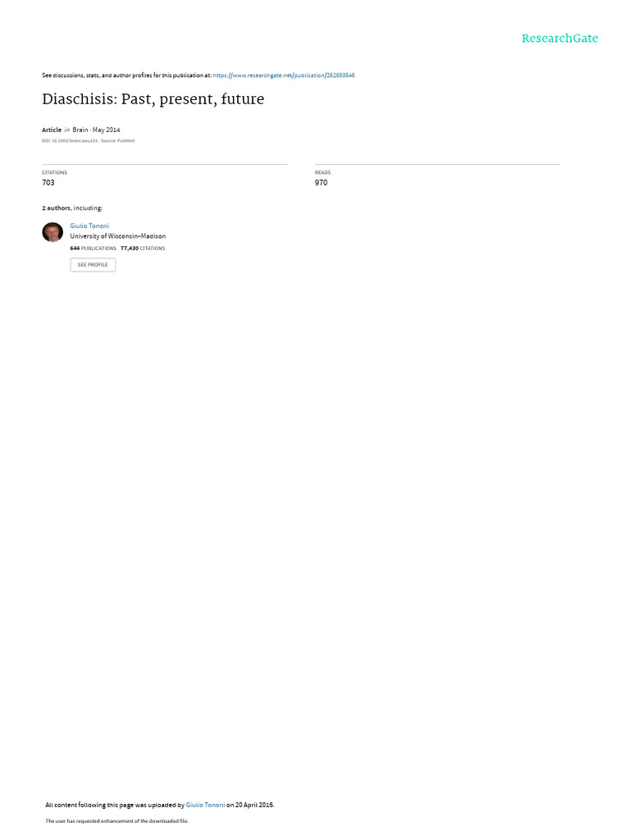Open Giulio Tononi uploader link at bottom
The height and width of the screenshot is (840, 630).
pyautogui.click(x=205, y=805)
